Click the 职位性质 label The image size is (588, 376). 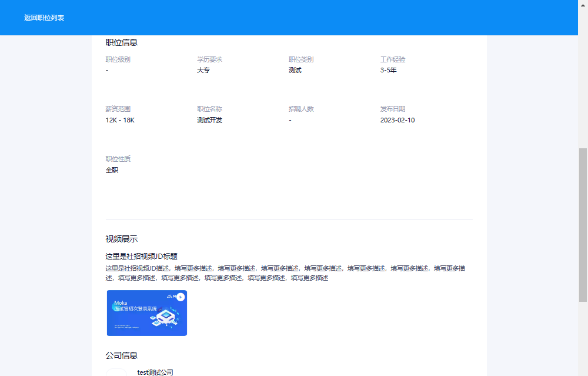tap(118, 159)
